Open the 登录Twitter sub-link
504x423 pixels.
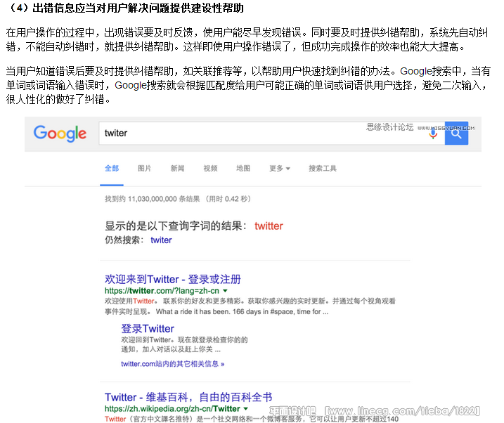[148, 329]
